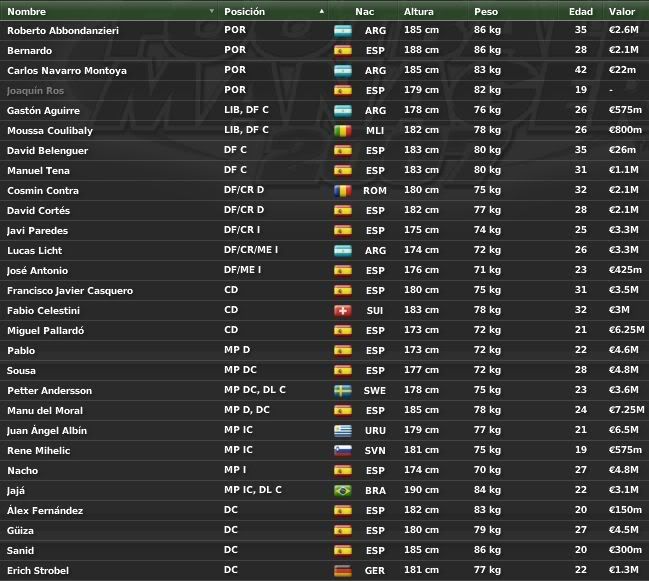This screenshot has height=581, width=649.
Task: Click Juan Ángel Albín's Uruguay flag
Action: coord(343,431)
